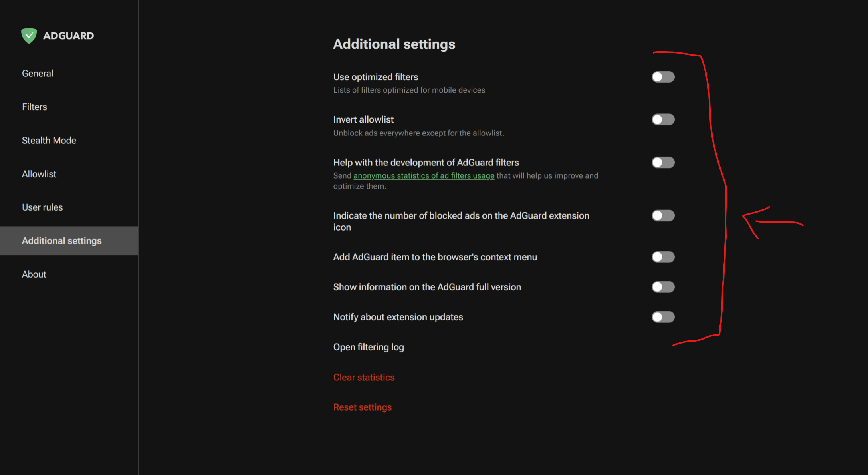The image size is (868, 475).
Task: Toggle Help with development of AdGuard filters
Action: pos(663,162)
